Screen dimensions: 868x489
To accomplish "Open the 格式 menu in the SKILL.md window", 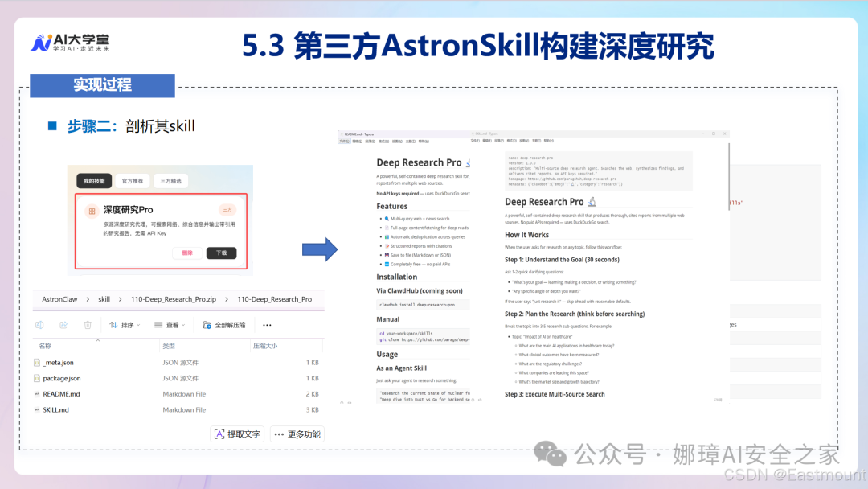I will tap(511, 142).
